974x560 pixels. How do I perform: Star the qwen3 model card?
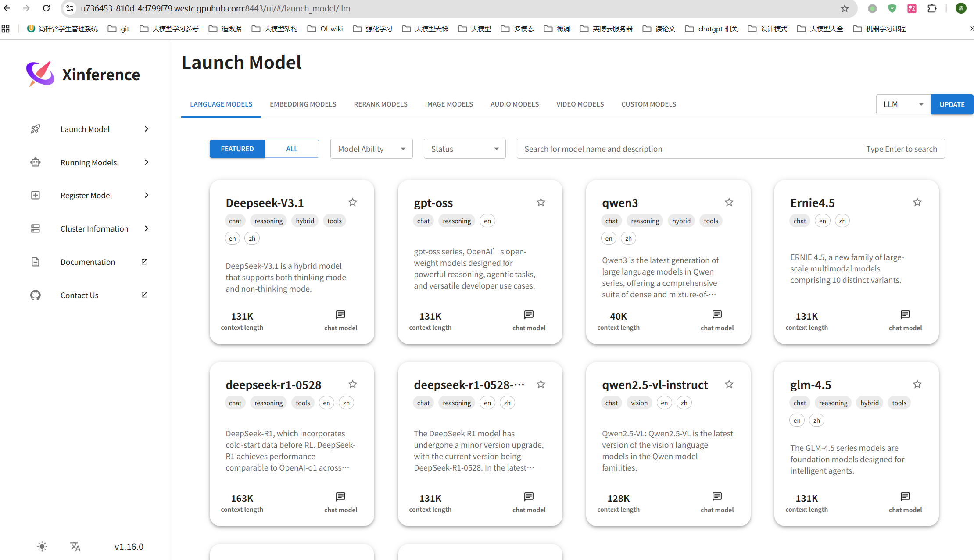(x=729, y=202)
